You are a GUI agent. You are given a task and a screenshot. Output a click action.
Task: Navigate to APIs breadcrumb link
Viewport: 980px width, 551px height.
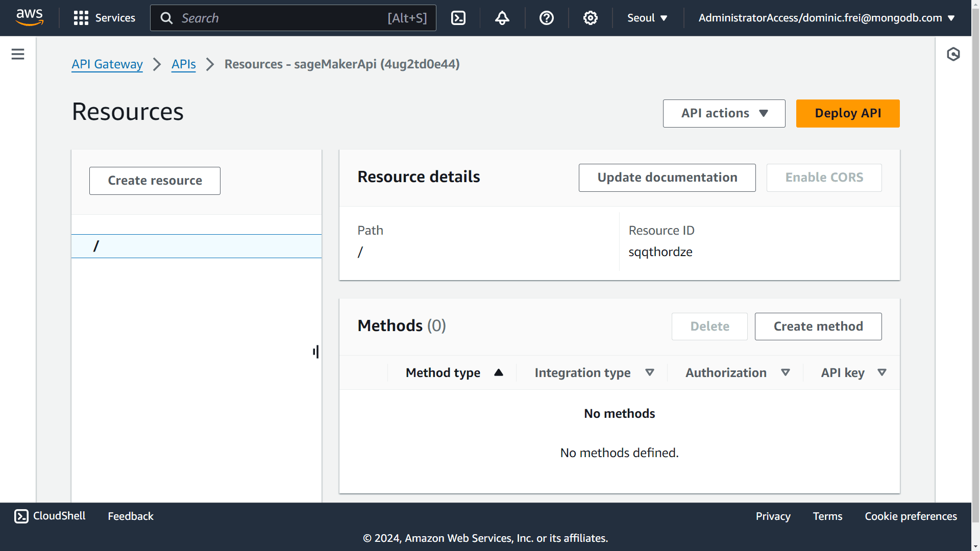pyautogui.click(x=183, y=64)
